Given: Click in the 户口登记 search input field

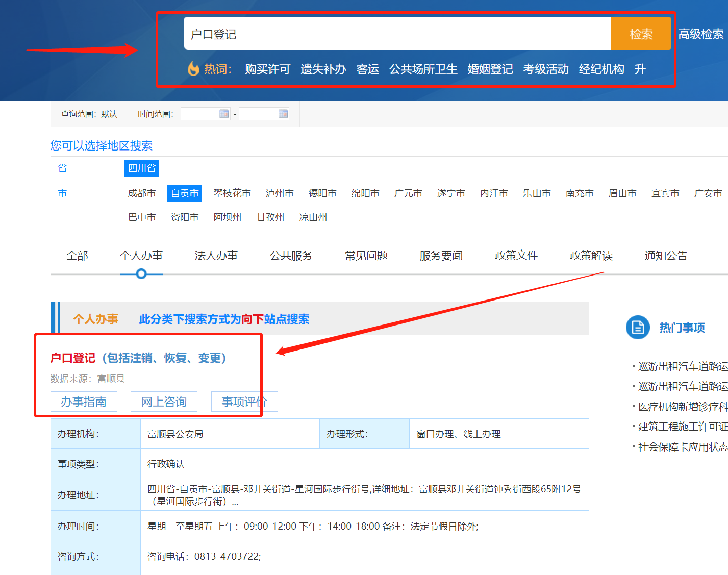Looking at the screenshot, I should 397,34.
